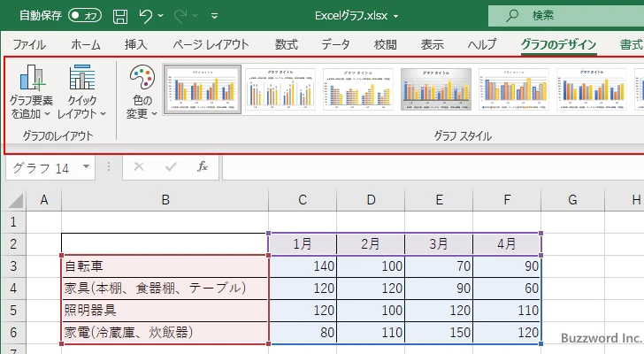
Task: Open the Name Box dropdown arrow
Action: [87, 166]
